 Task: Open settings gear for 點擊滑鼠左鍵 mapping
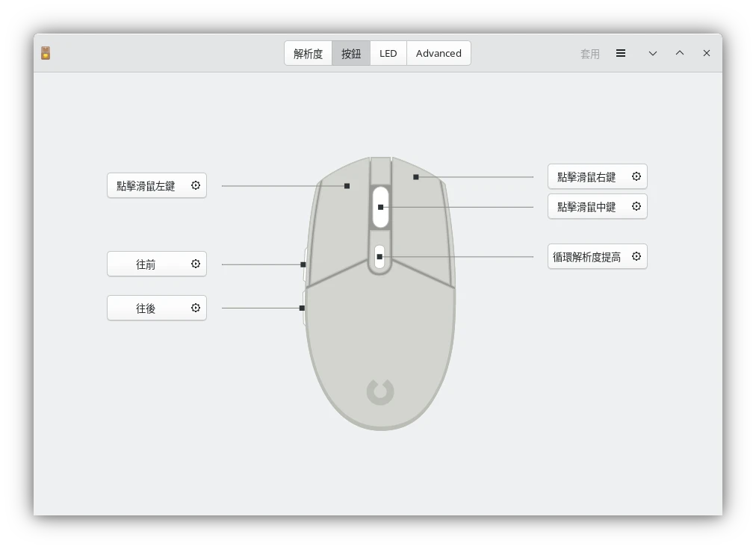(196, 185)
